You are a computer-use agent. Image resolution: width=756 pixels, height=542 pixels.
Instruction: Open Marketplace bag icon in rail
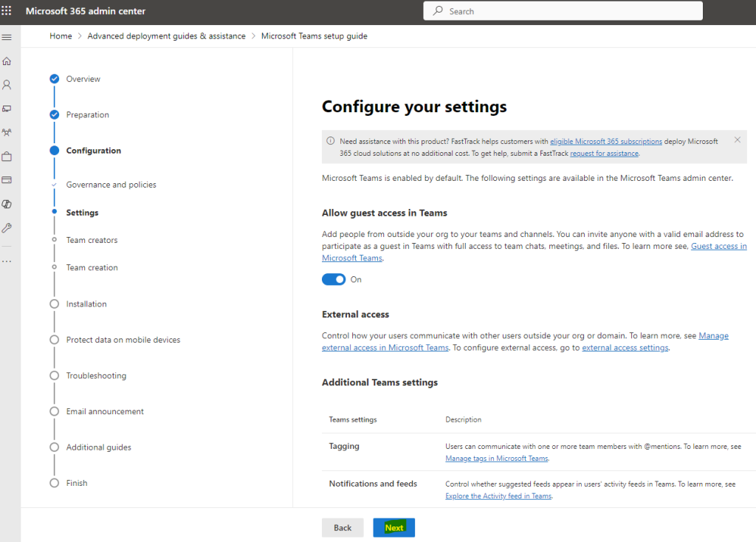tap(7, 157)
